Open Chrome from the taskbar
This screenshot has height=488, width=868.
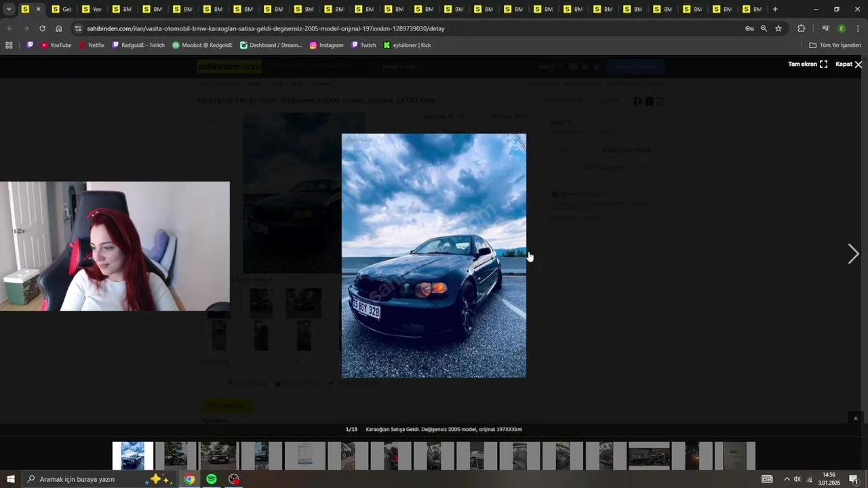(x=190, y=479)
